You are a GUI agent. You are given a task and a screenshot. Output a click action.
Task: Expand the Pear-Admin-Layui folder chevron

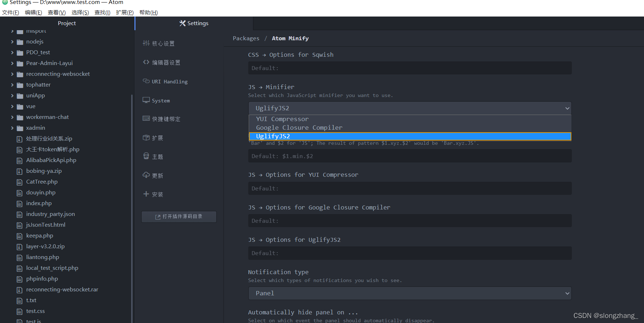[x=12, y=63]
